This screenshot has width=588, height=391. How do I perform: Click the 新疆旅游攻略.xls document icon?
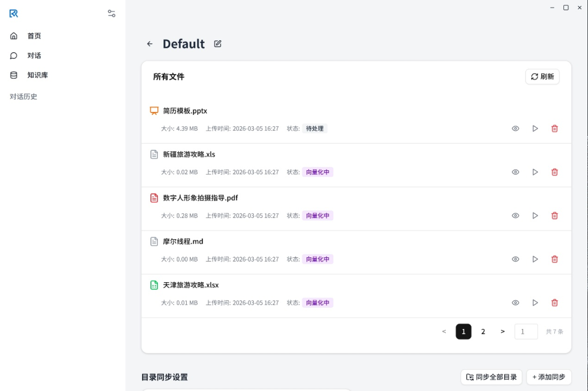pyautogui.click(x=154, y=154)
